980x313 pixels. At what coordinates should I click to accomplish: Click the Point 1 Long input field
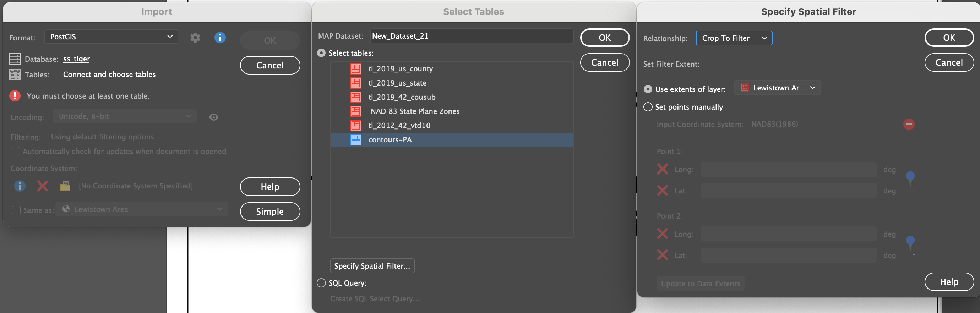point(789,169)
